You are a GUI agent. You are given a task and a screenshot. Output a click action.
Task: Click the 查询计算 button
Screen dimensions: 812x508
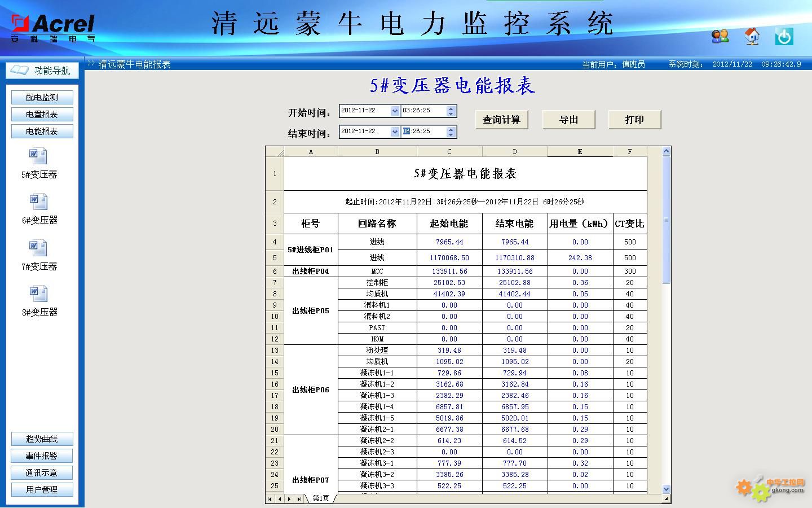501,120
